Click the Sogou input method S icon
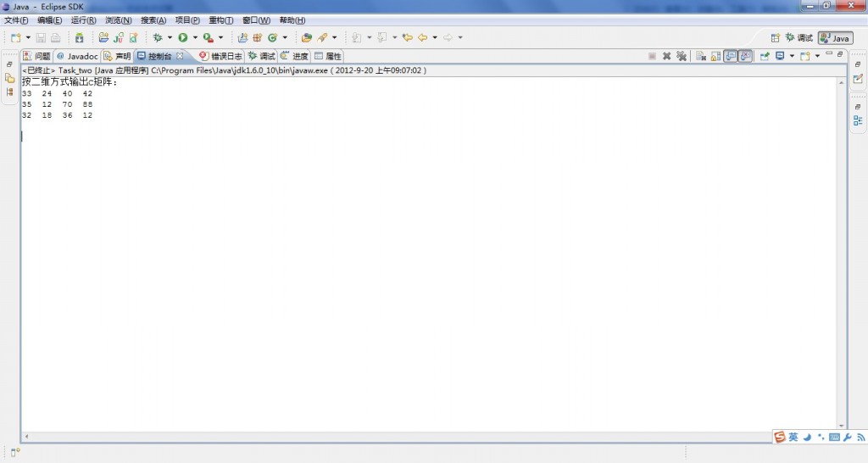This screenshot has width=868, height=463. coord(780,438)
